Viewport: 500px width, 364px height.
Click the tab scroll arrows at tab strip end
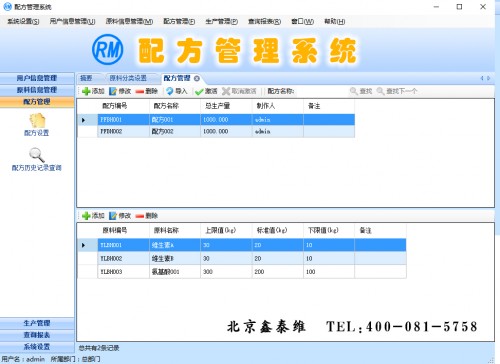(x=485, y=78)
